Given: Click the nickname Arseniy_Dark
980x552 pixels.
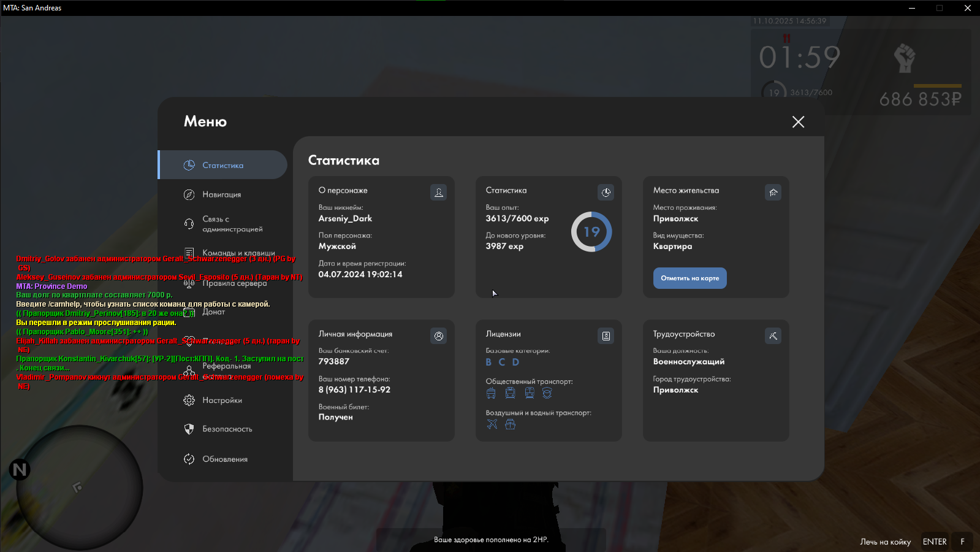Looking at the screenshot, I should click(x=345, y=218).
